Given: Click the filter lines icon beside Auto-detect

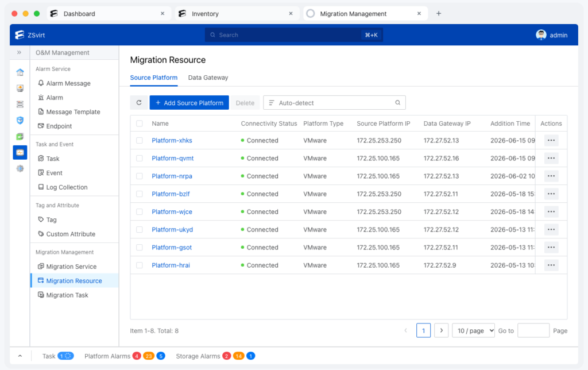Looking at the screenshot, I should pyautogui.click(x=272, y=103).
